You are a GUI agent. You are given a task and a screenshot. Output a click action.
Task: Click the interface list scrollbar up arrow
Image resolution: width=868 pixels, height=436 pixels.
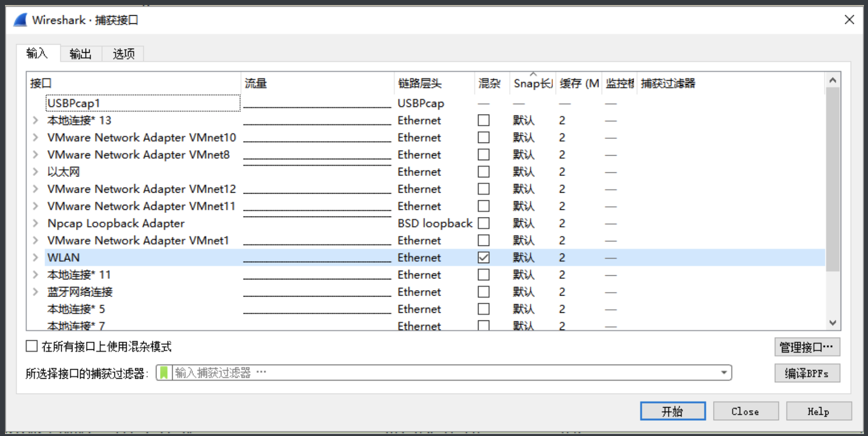click(x=833, y=80)
